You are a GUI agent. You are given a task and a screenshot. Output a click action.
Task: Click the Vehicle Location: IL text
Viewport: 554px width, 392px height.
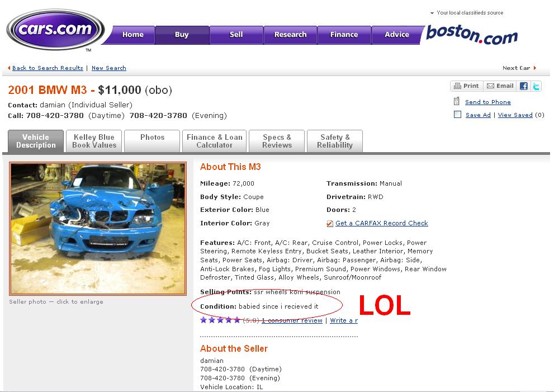click(231, 387)
